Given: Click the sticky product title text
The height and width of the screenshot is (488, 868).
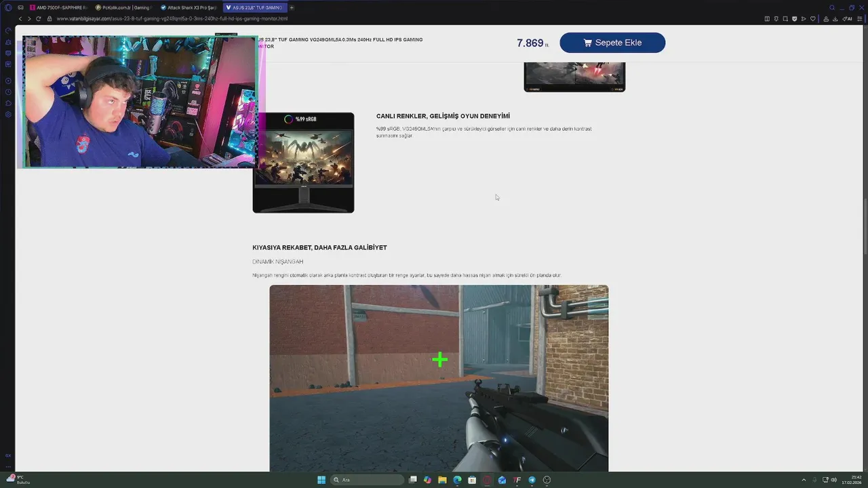Looking at the screenshot, I should coord(341,43).
